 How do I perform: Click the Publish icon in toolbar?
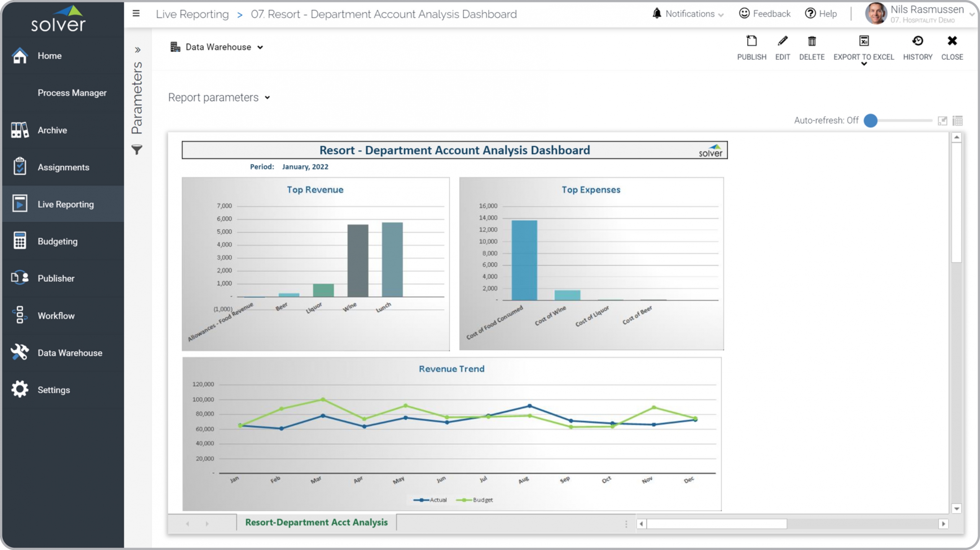click(751, 41)
